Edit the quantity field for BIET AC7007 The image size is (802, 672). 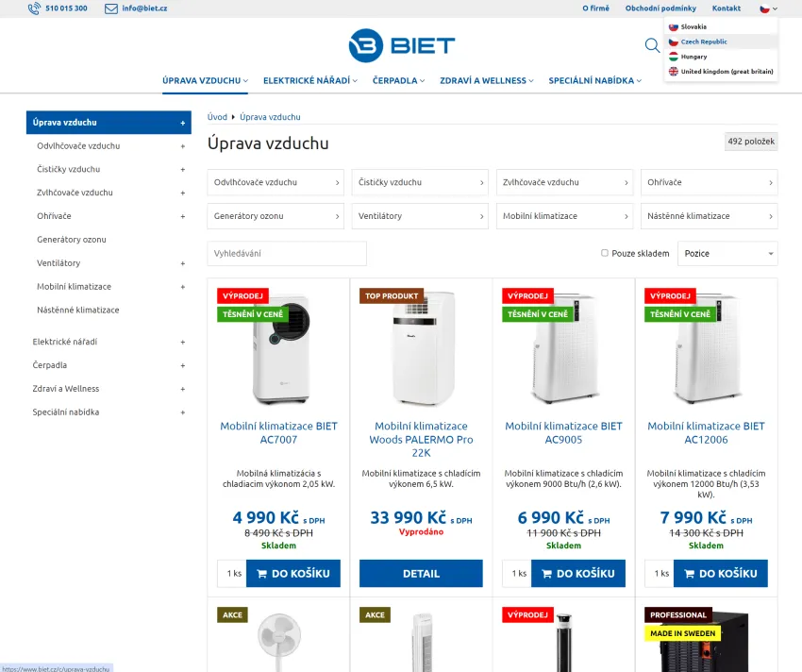[232, 573]
